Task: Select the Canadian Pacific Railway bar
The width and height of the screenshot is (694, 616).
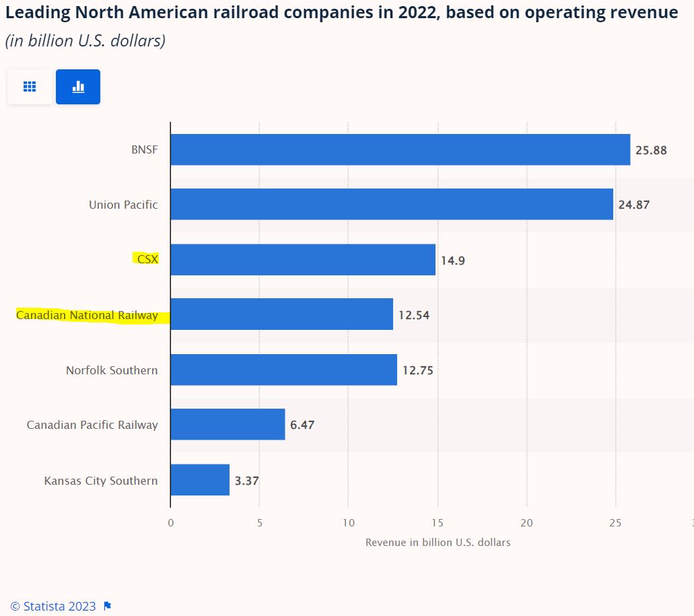Action: click(x=228, y=424)
